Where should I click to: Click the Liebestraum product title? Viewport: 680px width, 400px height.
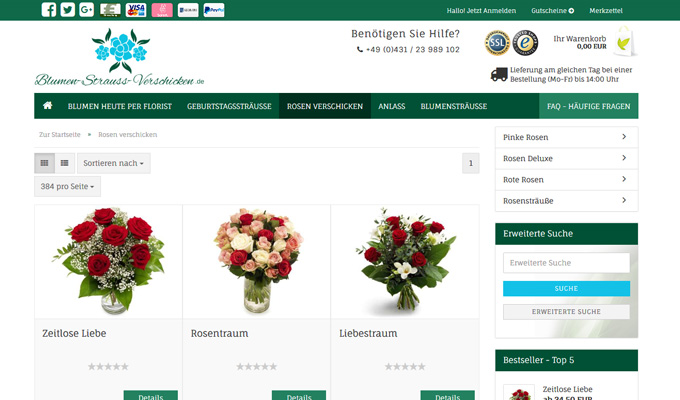(368, 333)
